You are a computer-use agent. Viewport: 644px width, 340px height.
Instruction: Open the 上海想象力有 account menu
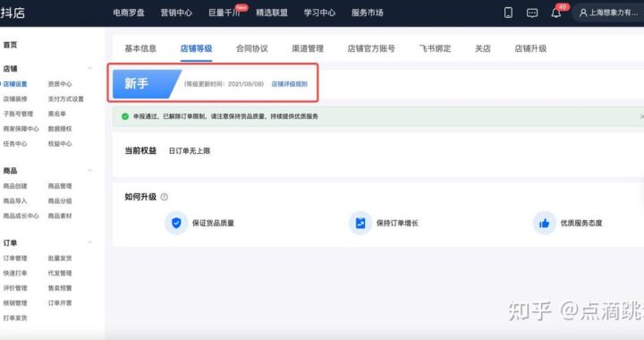tap(609, 13)
